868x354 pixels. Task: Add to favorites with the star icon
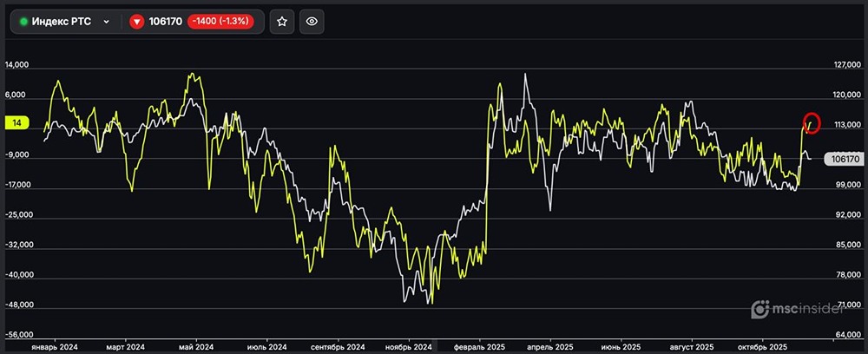[282, 22]
